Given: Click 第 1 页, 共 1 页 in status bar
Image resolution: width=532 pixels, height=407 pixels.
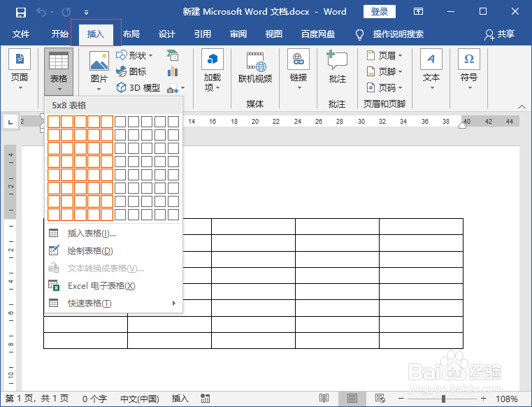Looking at the screenshot, I should [x=37, y=399].
